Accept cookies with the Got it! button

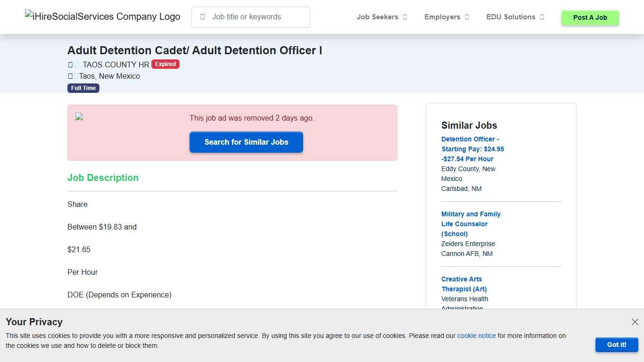point(617,345)
